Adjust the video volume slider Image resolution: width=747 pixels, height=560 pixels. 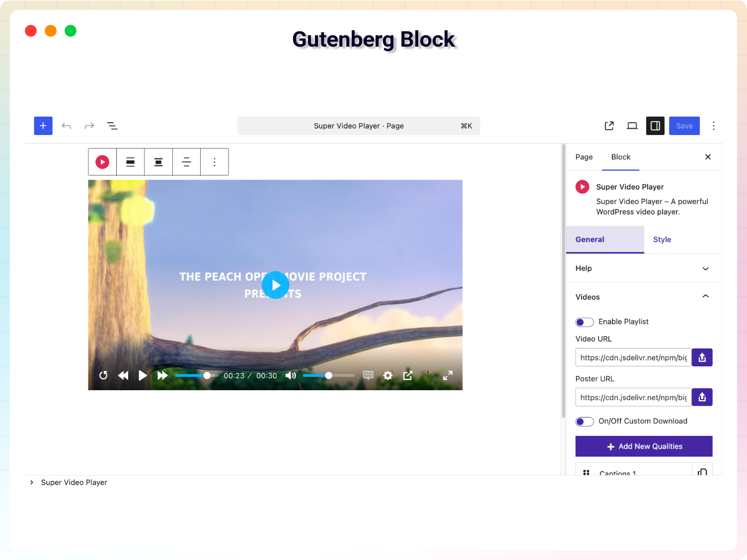coord(328,375)
